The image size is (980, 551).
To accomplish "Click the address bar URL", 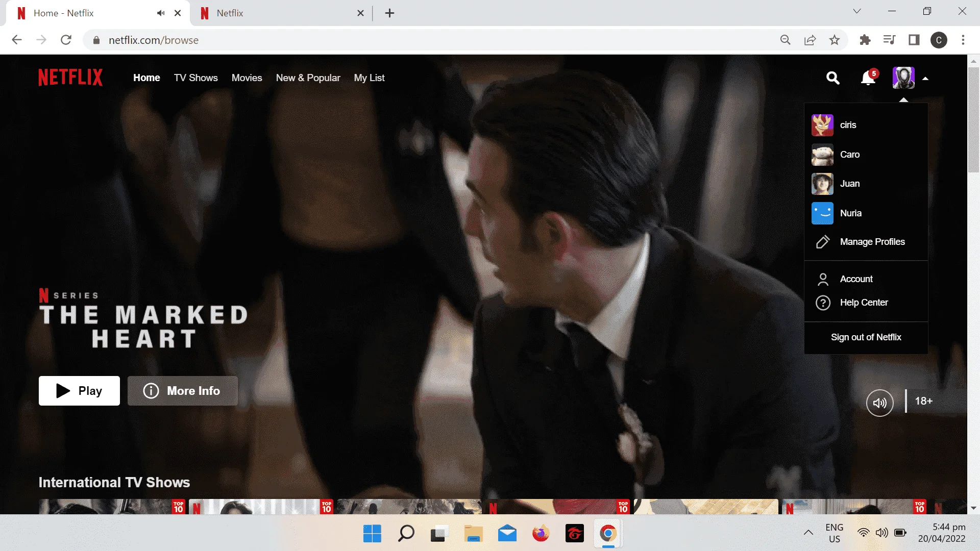I will (153, 40).
